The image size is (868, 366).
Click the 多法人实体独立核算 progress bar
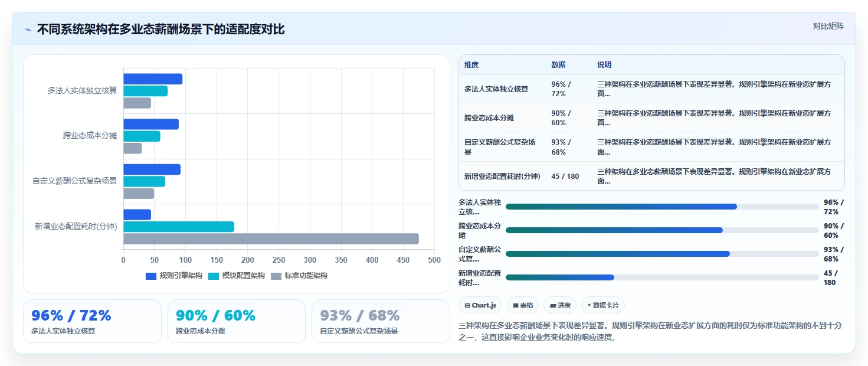coord(662,207)
